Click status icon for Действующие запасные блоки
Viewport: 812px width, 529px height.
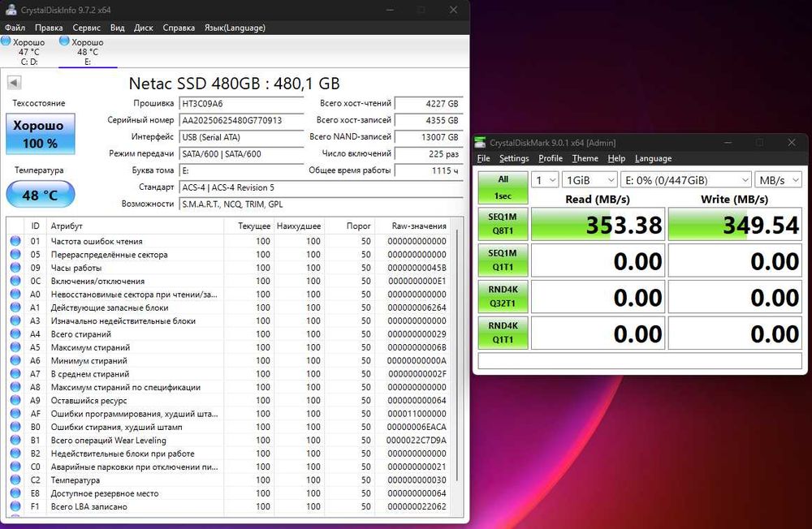(x=15, y=308)
